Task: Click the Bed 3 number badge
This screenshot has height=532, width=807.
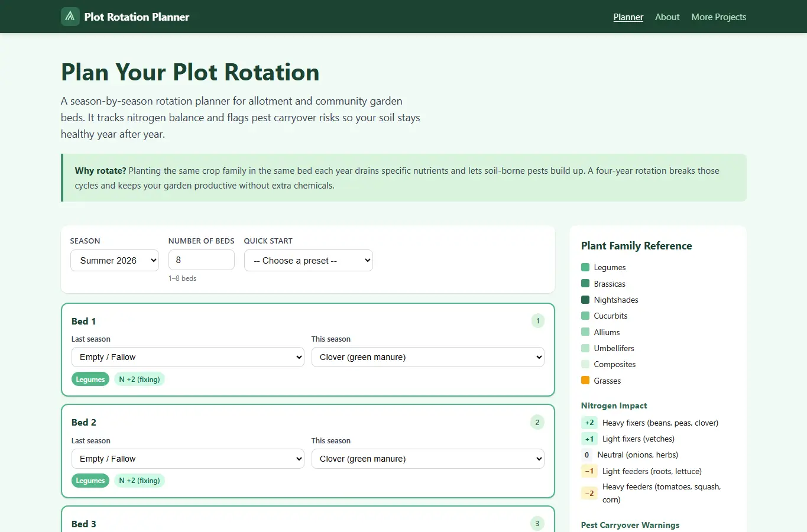Action: click(x=537, y=523)
